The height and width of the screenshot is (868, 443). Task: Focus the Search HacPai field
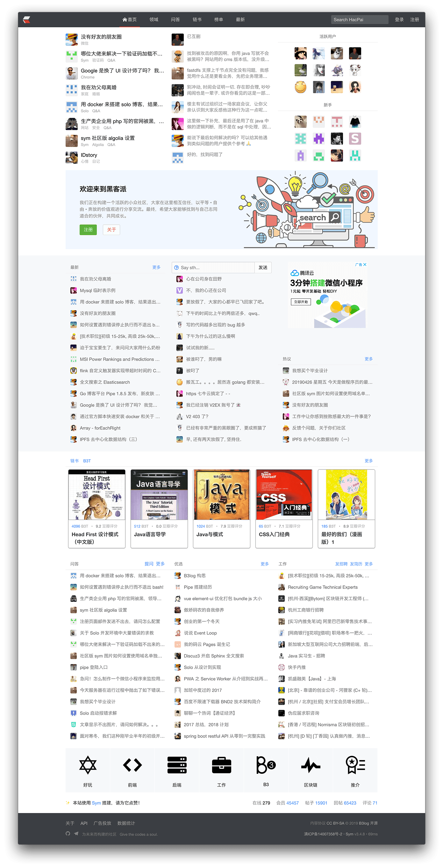click(359, 19)
